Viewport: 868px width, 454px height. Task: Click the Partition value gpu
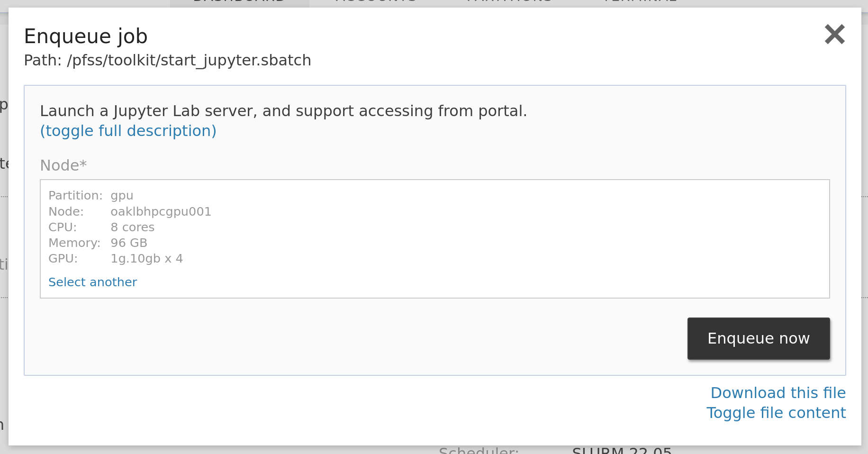(122, 196)
